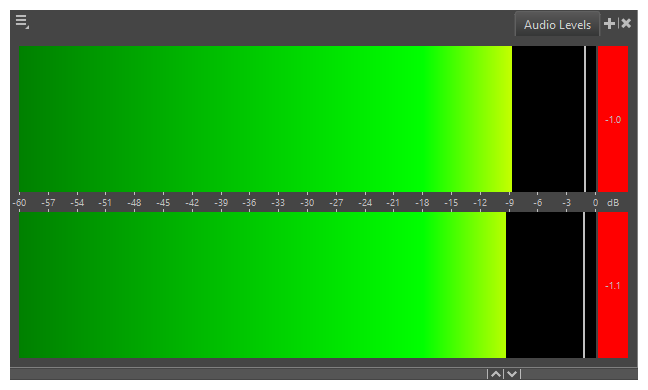The height and width of the screenshot is (390, 648).
Task: Click the -9 mark on the dB scale
Action: click(510, 203)
